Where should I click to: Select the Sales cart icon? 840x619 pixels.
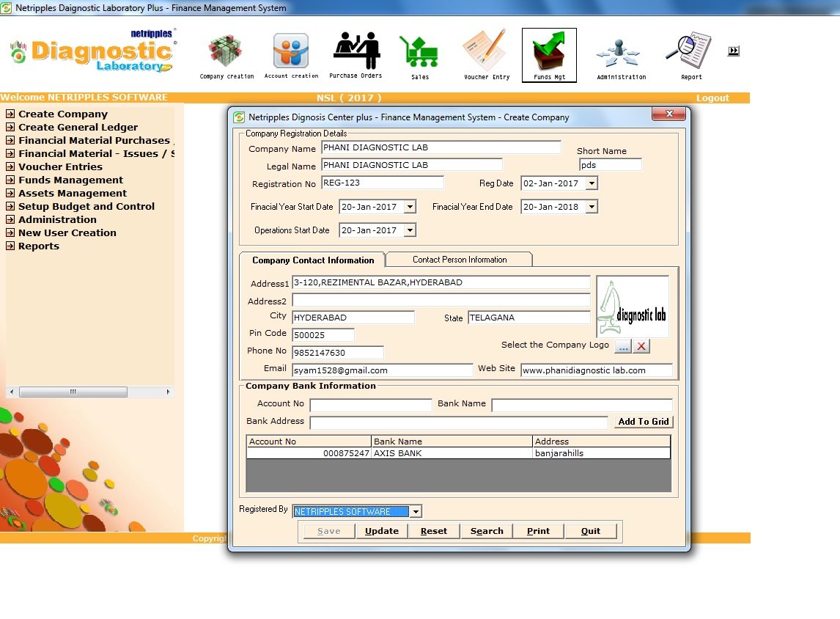click(419, 52)
